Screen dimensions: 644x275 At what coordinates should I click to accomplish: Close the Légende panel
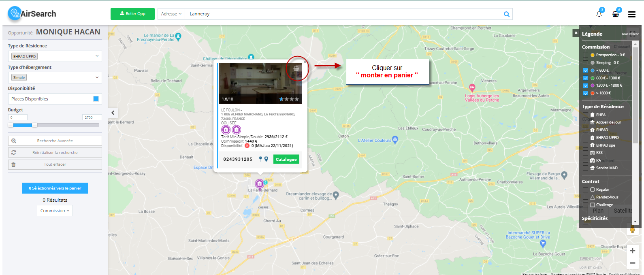tap(576, 33)
